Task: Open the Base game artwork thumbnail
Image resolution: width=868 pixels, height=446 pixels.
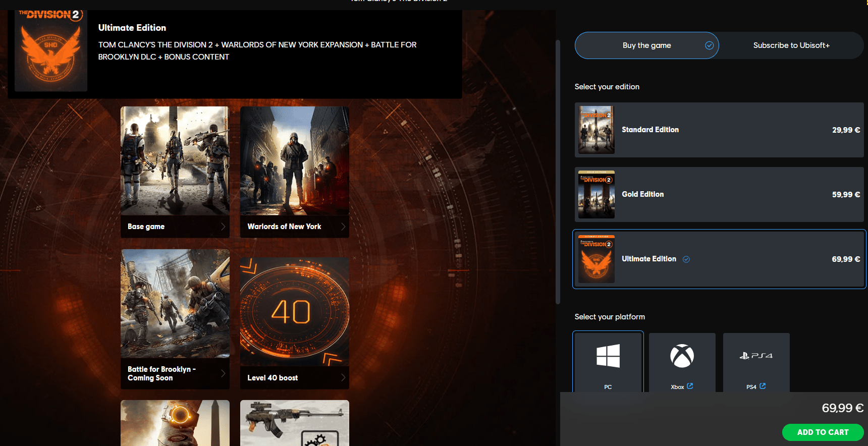Action: click(175, 161)
